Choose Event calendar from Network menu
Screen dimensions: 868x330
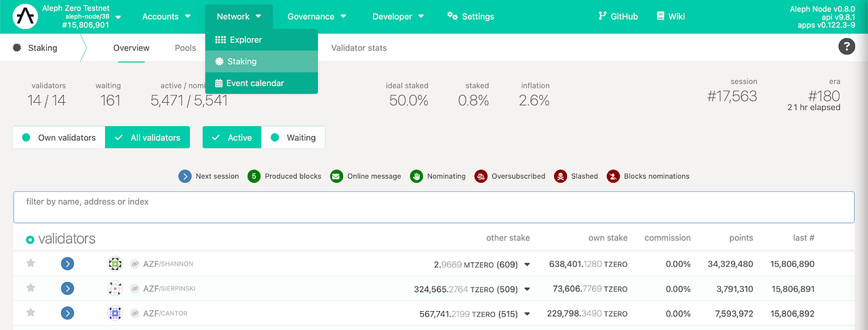coord(255,83)
